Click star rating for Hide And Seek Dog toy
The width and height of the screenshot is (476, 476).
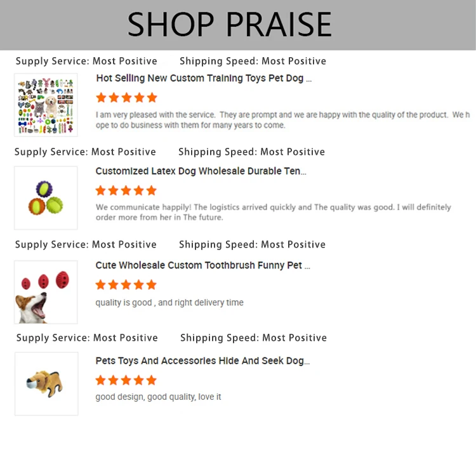[126, 380]
